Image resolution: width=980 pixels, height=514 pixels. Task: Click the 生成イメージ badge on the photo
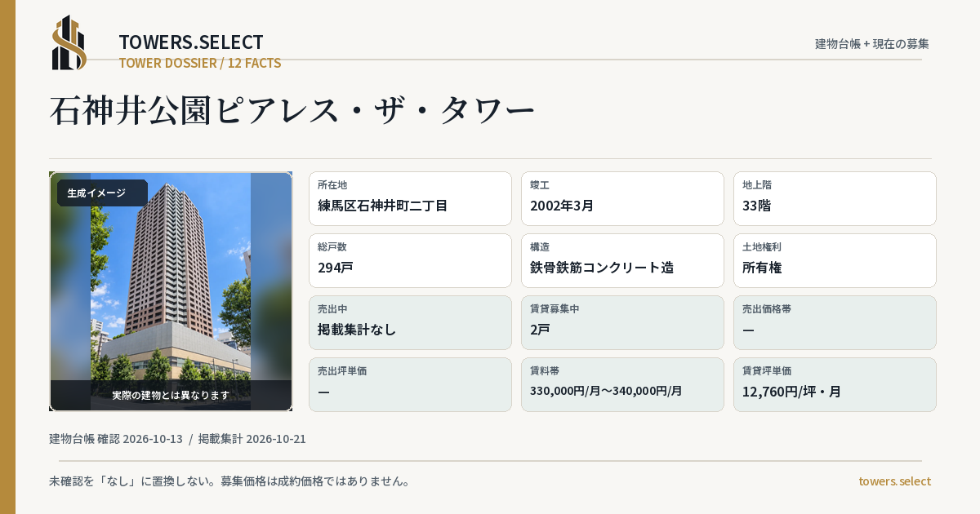point(102,193)
